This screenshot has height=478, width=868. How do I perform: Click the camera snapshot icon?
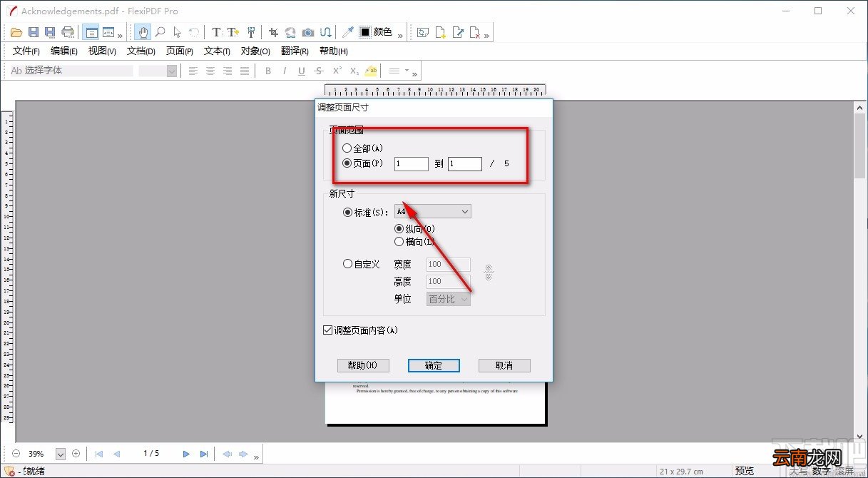pyautogui.click(x=308, y=32)
